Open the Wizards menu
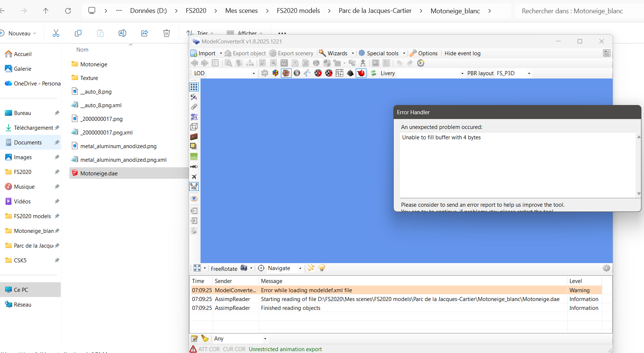Viewport: 644px width, 353px height. (333, 53)
